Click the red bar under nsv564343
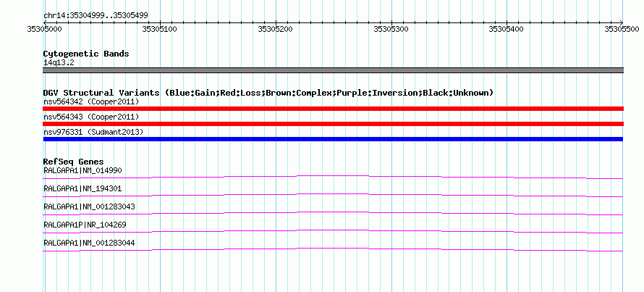644x292 pixels. pyautogui.click(x=334, y=124)
